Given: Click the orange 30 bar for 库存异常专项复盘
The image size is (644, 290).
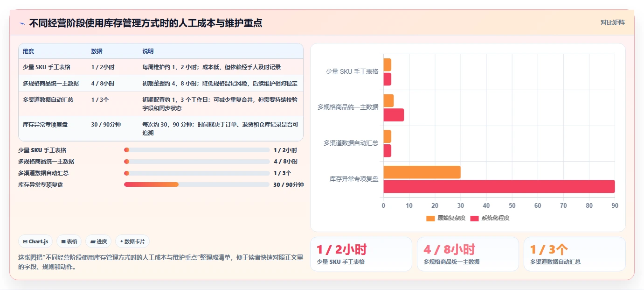Looking at the screenshot, I should (x=422, y=172).
